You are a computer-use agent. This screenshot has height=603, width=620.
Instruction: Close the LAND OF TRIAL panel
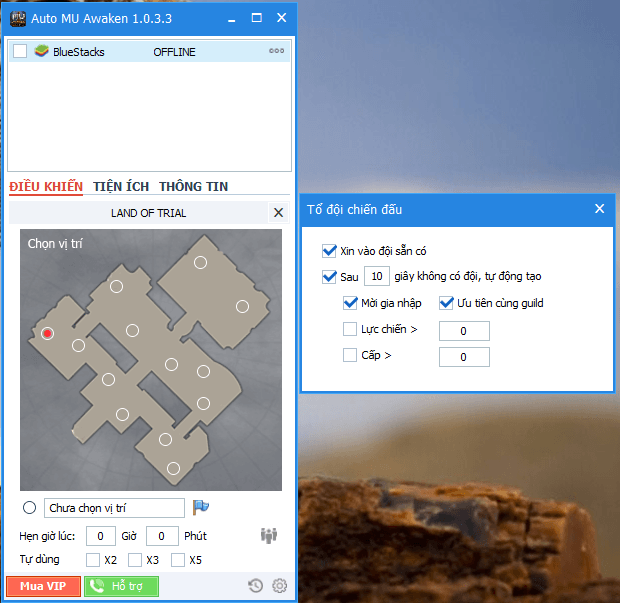point(278,213)
